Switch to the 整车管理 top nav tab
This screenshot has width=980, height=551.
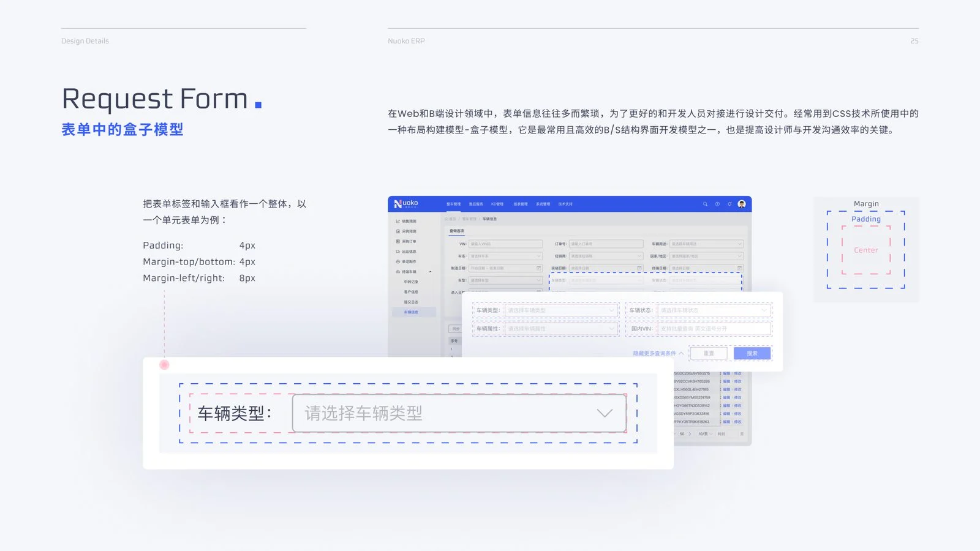tap(453, 204)
